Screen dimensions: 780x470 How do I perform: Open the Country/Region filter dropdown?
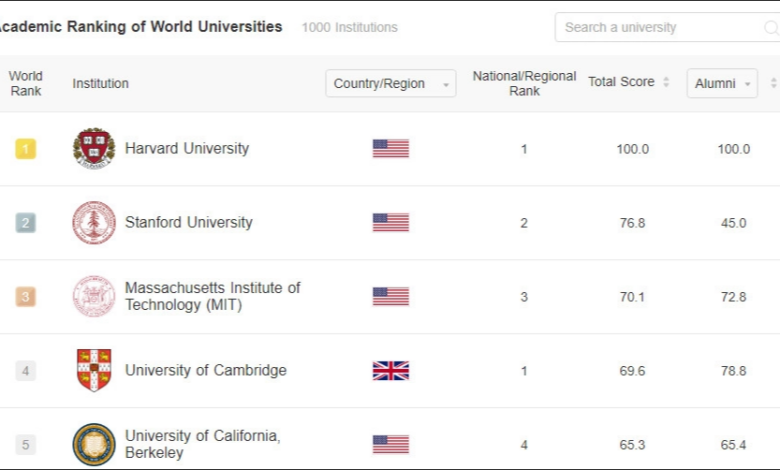click(390, 83)
